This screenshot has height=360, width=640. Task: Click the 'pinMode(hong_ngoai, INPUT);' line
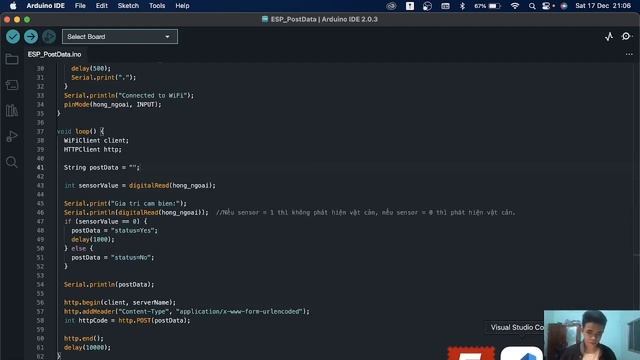[113, 104]
